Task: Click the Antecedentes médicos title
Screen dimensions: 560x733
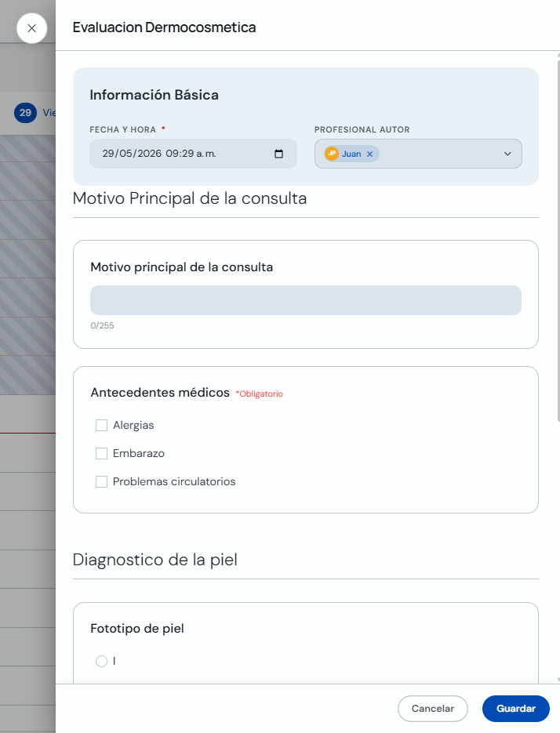Action: point(160,392)
